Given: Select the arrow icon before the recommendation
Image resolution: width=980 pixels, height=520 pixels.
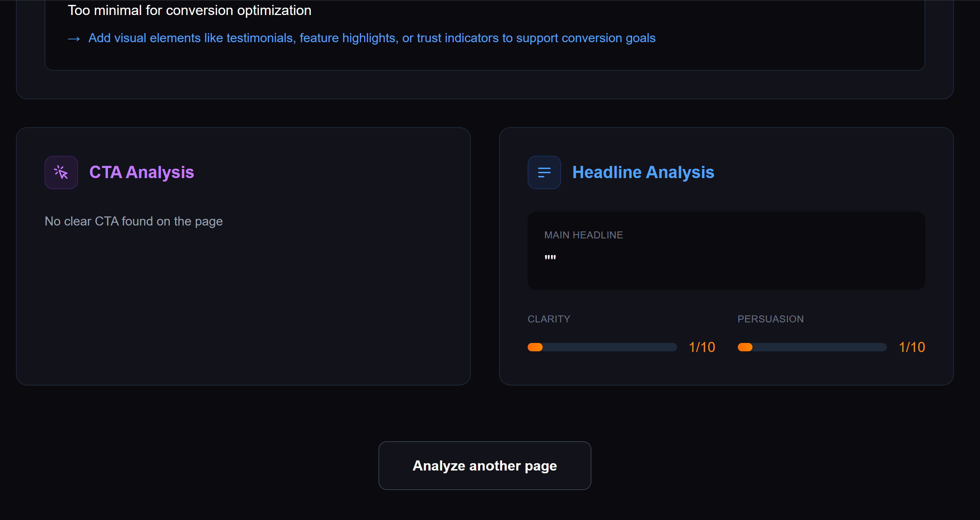Looking at the screenshot, I should (74, 38).
